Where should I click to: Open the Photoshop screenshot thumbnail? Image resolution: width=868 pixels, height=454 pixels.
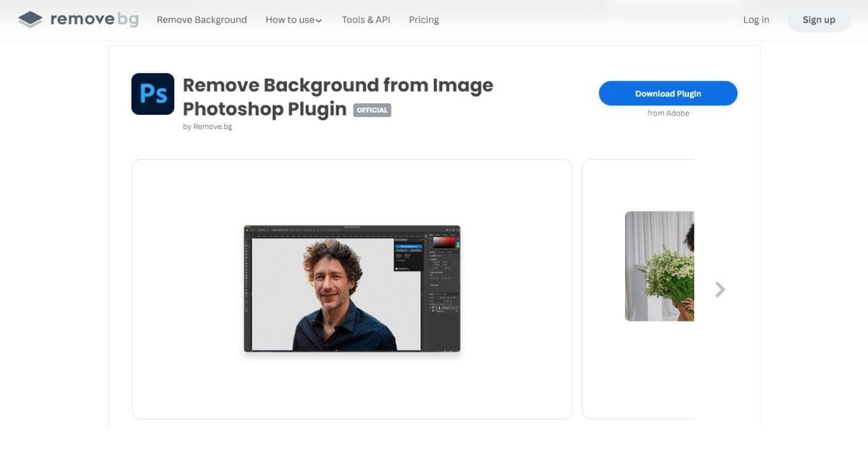(352, 288)
